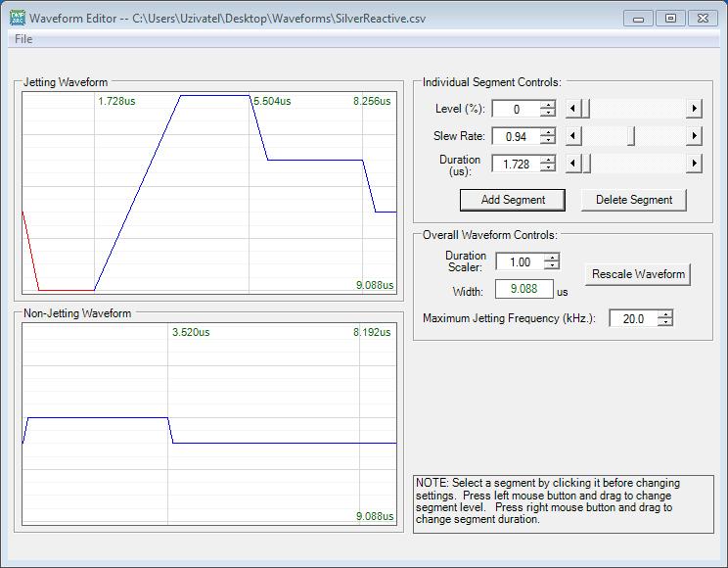Screen dimensions: 728x568
Task: Click the 5.504us marker label in Jetting Waveform
Action: pyautogui.click(x=272, y=101)
